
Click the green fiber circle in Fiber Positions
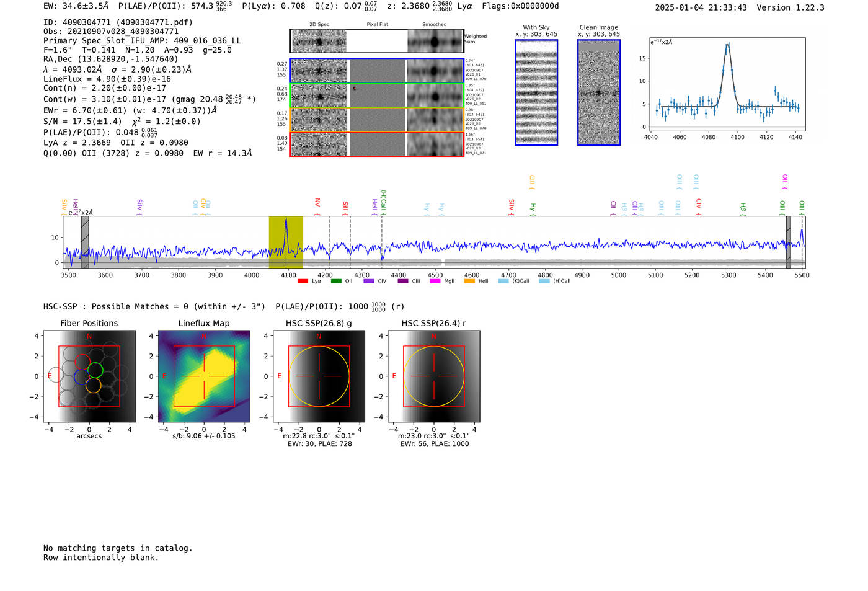point(95,370)
